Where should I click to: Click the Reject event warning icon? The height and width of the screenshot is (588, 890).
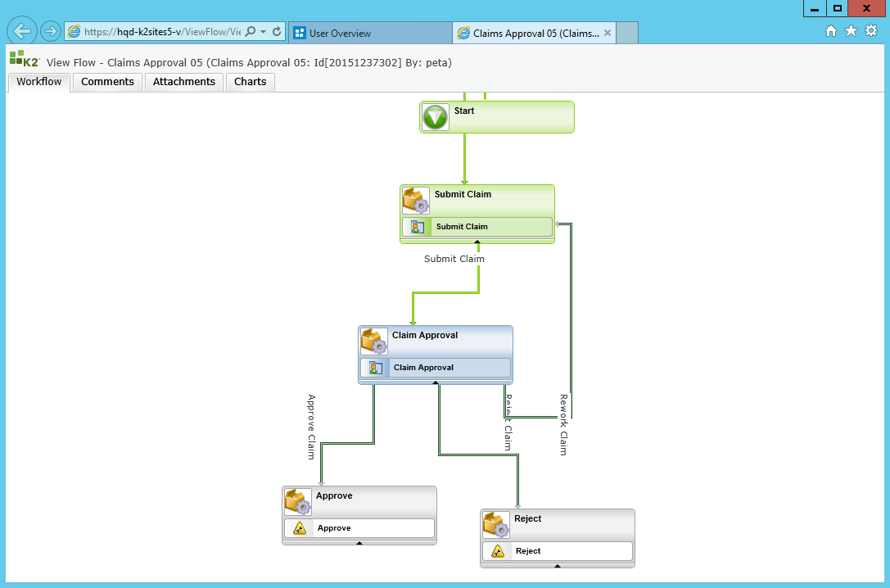[498, 551]
